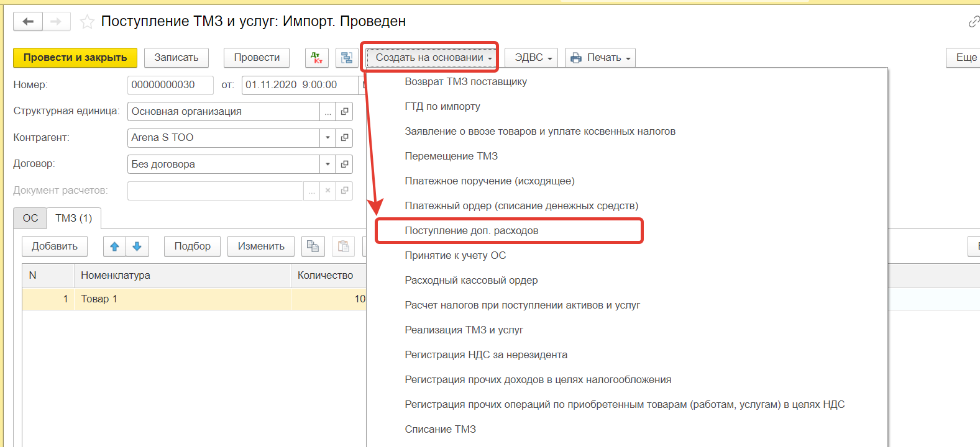Choose ГТД по импорту from menu

[442, 107]
